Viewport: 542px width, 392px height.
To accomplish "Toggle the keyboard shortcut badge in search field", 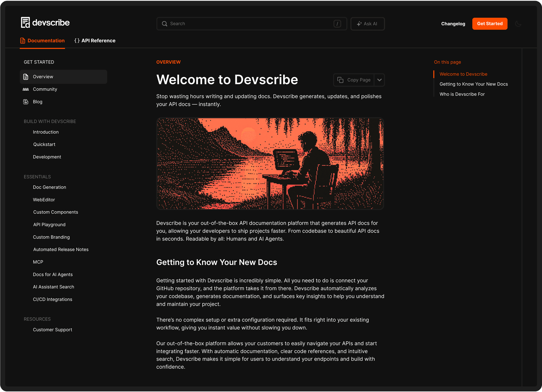I will 337,24.
